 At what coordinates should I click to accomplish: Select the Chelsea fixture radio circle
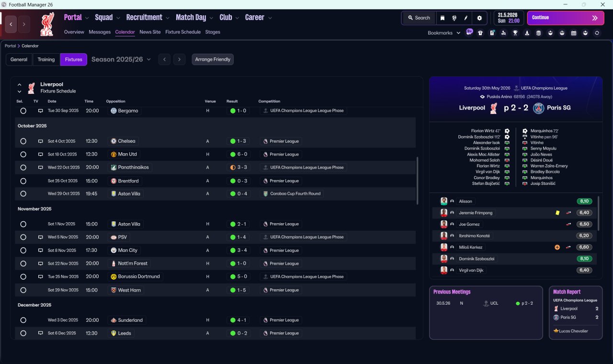click(23, 141)
